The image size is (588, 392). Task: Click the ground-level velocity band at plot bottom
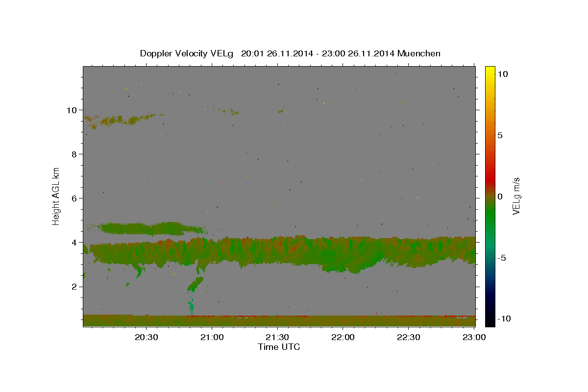[279, 320]
